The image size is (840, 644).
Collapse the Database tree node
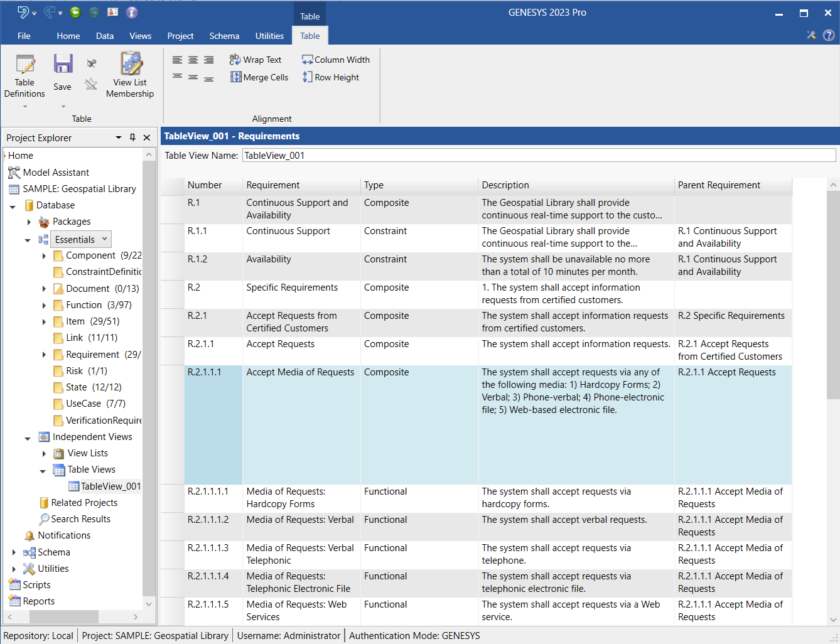coord(13,206)
